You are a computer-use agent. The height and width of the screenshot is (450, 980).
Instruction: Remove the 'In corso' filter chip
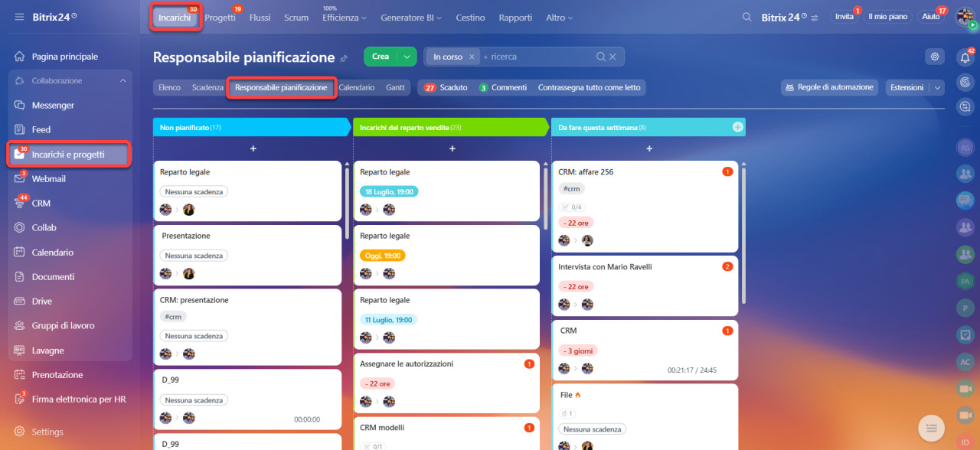pos(472,57)
